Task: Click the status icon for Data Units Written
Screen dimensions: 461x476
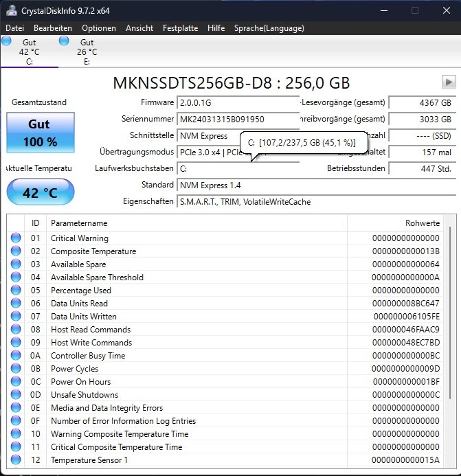Action: point(16,316)
